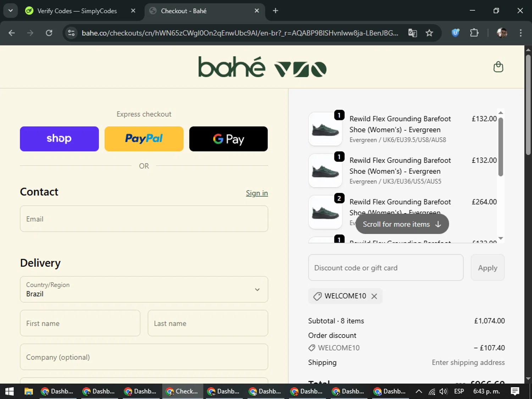Image resolution: width=532 pixels, height=399 pixels.
Task: Open the Windows Start menu
Action: coord(10,391)
